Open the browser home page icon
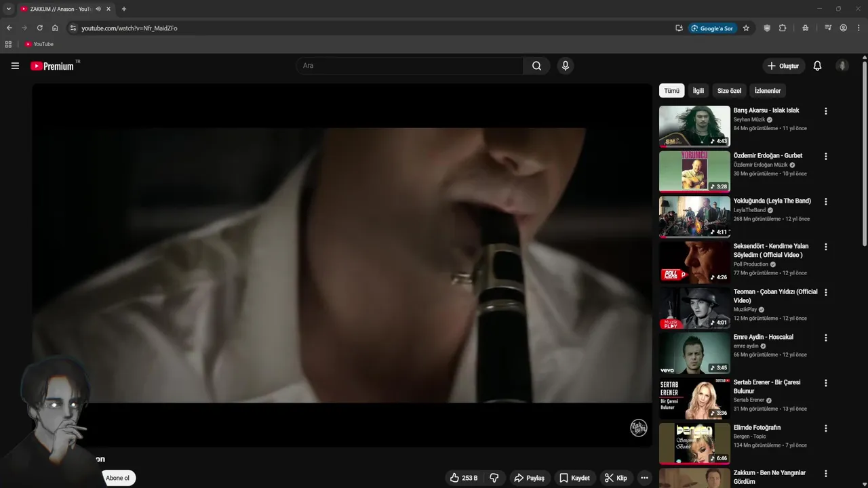The height and width of the screenshot is (488, 868). [55, 28]
